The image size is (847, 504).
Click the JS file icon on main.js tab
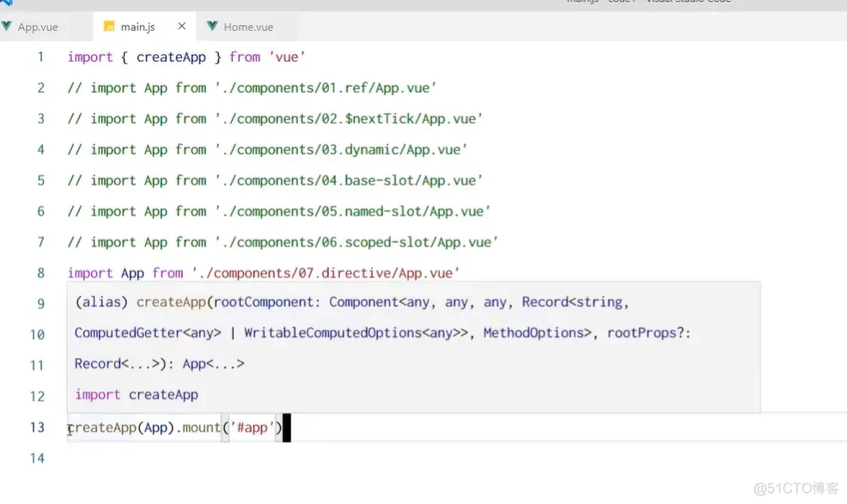click(109, 27)
